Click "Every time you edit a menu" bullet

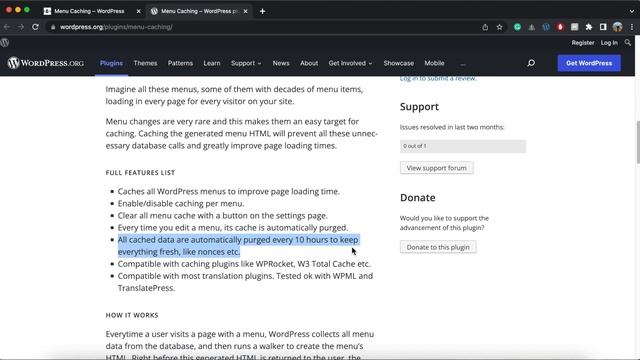(233, 227)
